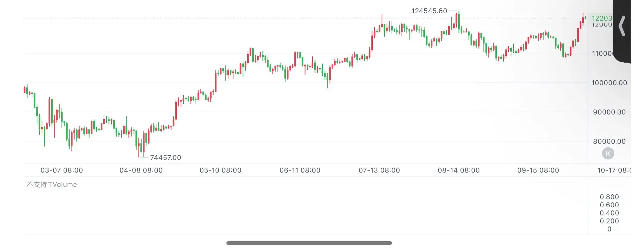Expand the side panel with left chevron

(622, 27)
